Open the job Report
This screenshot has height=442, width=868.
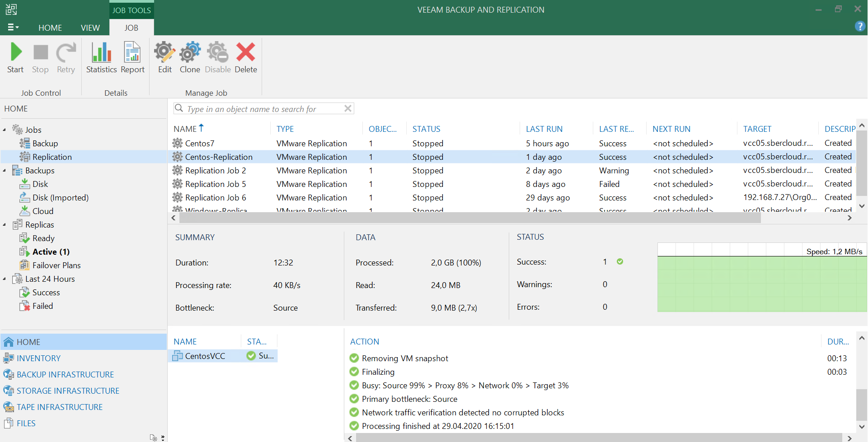click(132, 58)
